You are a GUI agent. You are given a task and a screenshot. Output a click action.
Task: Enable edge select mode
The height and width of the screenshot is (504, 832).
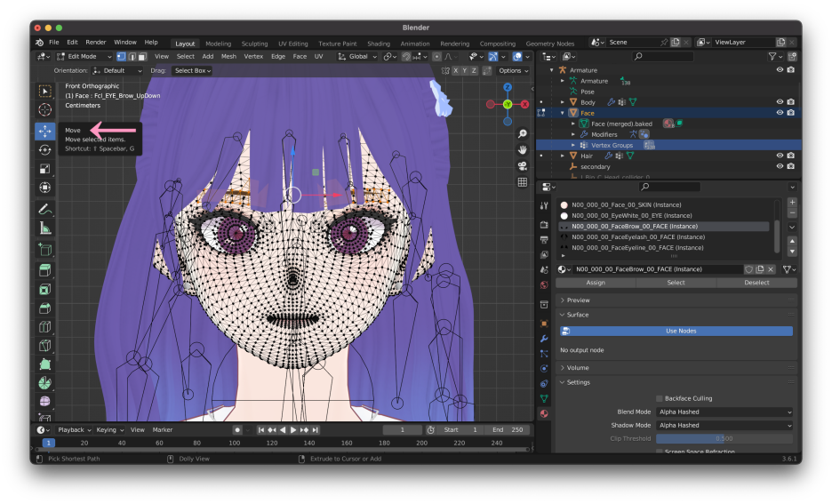(x=132, y=57)
